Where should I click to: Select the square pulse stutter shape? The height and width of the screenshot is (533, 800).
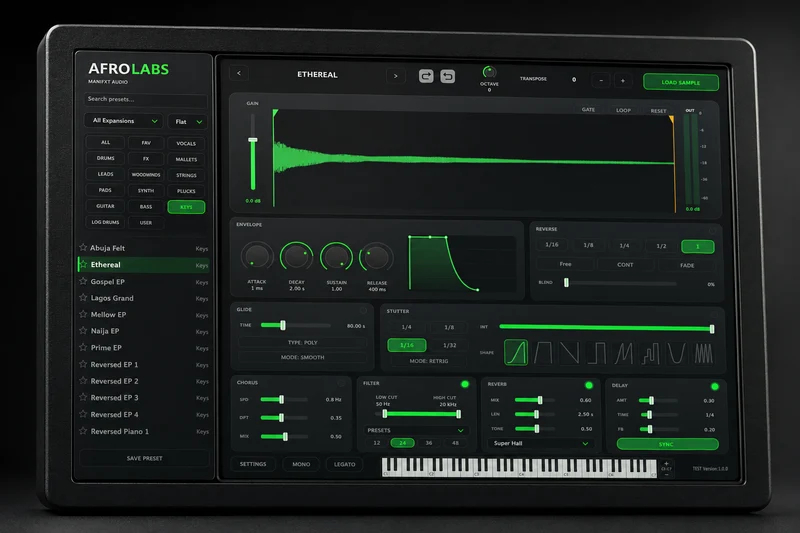(x=596, y=353)
